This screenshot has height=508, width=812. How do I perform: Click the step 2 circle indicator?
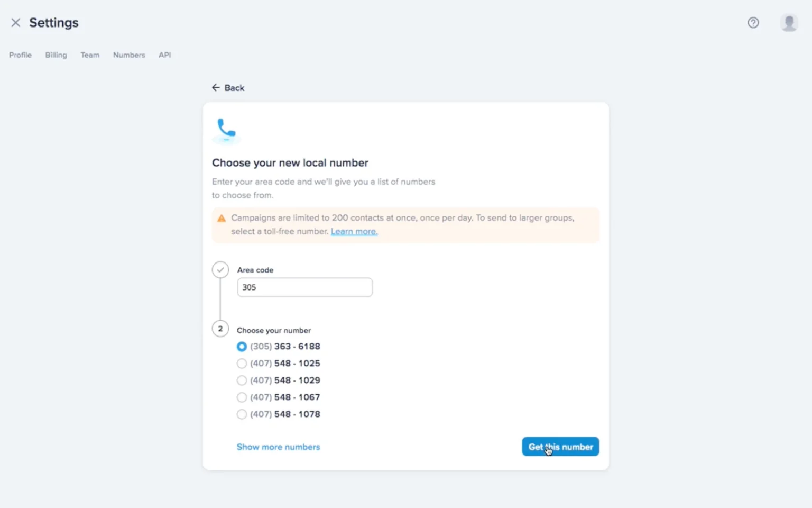(220, 329)
